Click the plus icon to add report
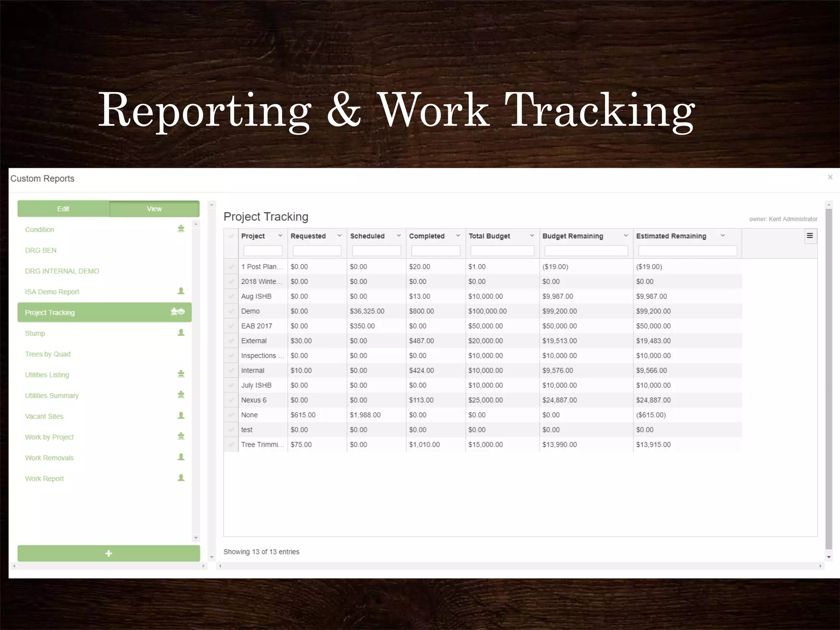Screen dimensions: 840x630 tap(109, 553)
